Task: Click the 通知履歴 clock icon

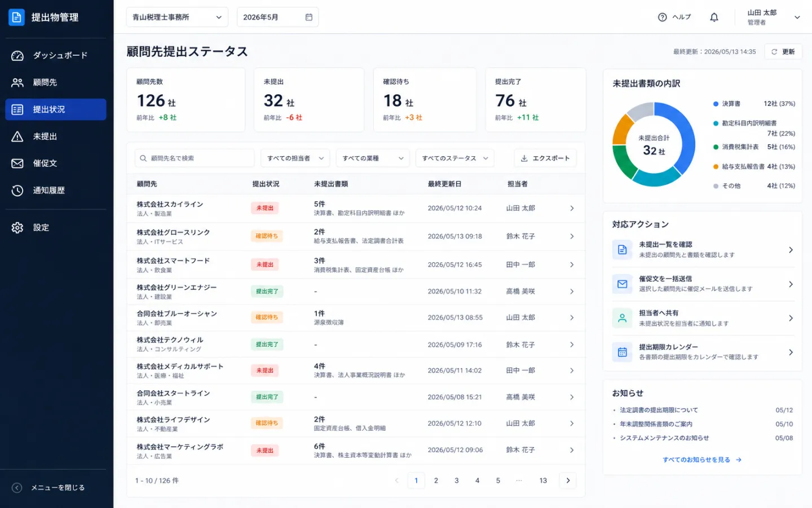Action: [17, 191]
